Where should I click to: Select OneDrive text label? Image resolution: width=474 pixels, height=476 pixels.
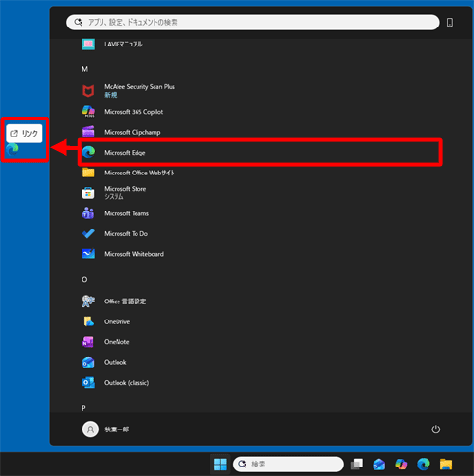[x=117, y=321]
